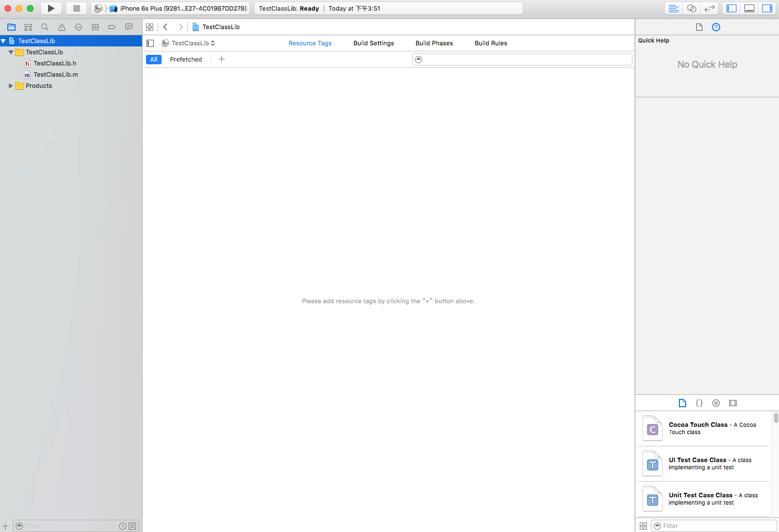Switch to the version editor
This screenshot has height=532, width=779.
tap(709, 8)
